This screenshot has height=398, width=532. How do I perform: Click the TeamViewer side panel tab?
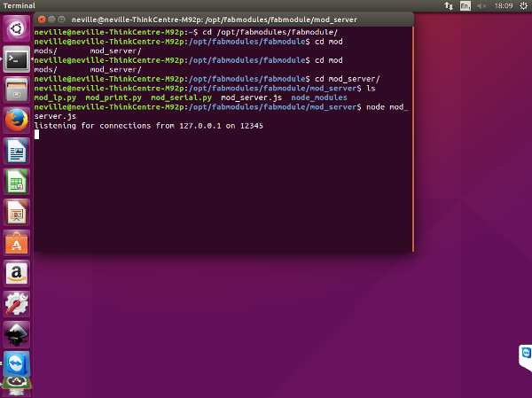tap(526, 358)
